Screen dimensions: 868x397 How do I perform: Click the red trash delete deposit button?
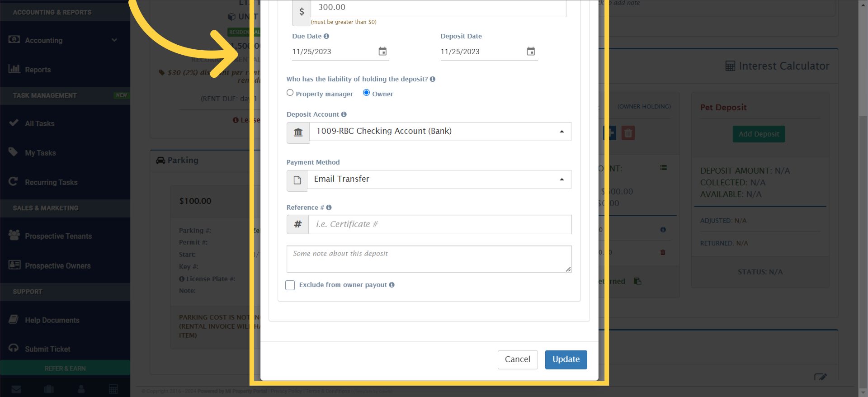click(628, 133)
